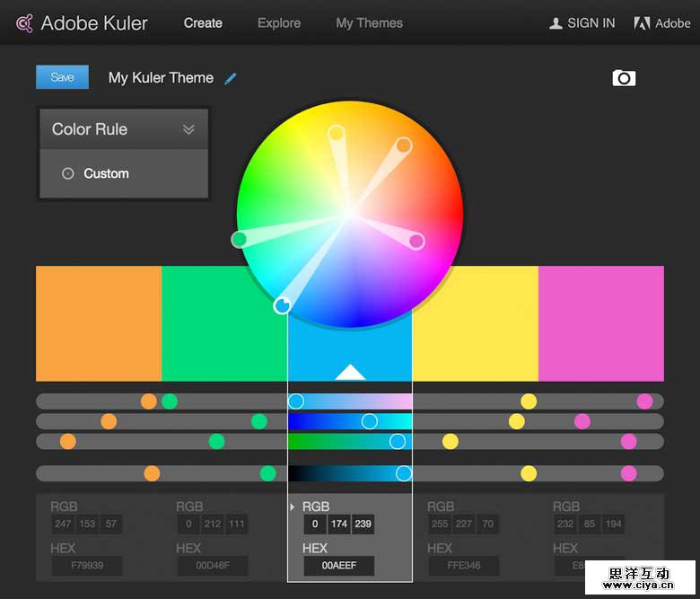Click the HEX field showing 00AEEF
The width and height of the screenshot is (700, 599).
point(339,567)
